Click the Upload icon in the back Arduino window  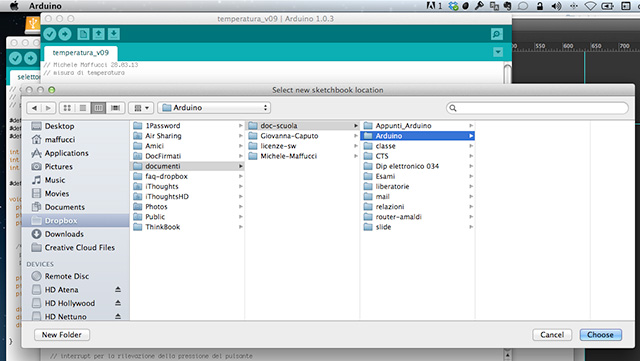31,59
